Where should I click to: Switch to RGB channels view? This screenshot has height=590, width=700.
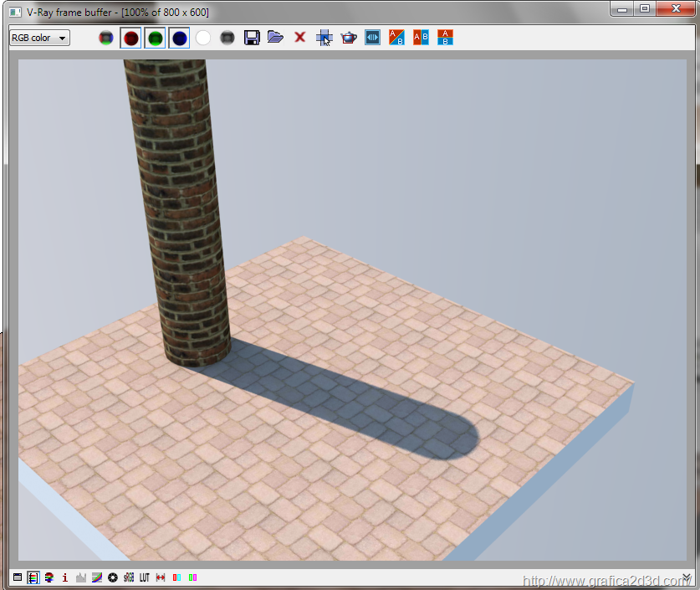106,38
